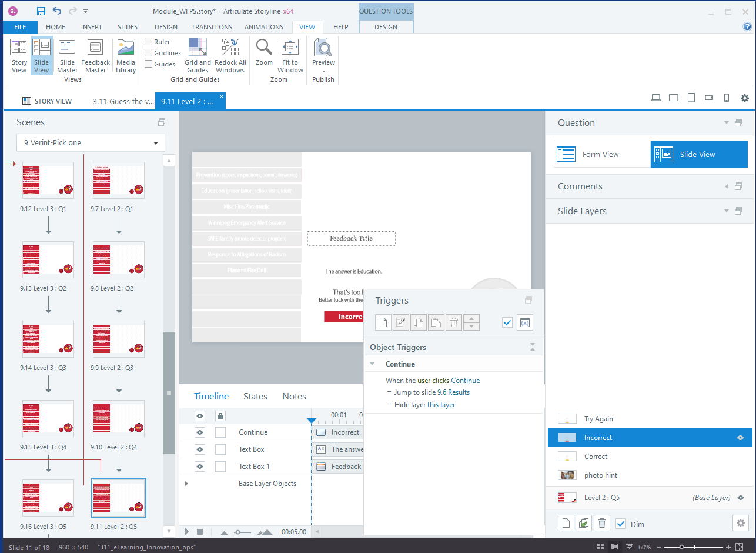
Task: Click Redock All Windows icon
Action: pos(230,56)
